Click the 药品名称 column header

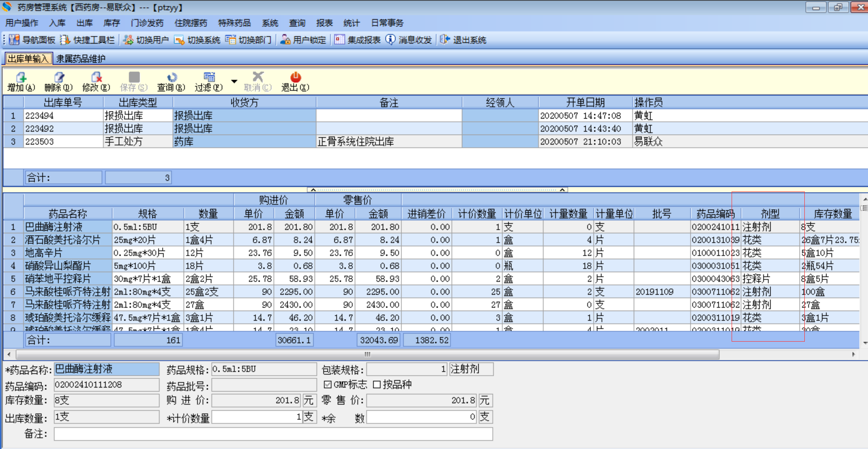click(x=68, y=213)
